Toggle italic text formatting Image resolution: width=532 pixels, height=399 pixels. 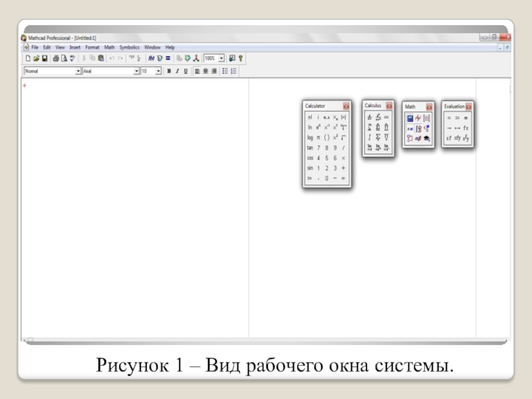point(177,71)
